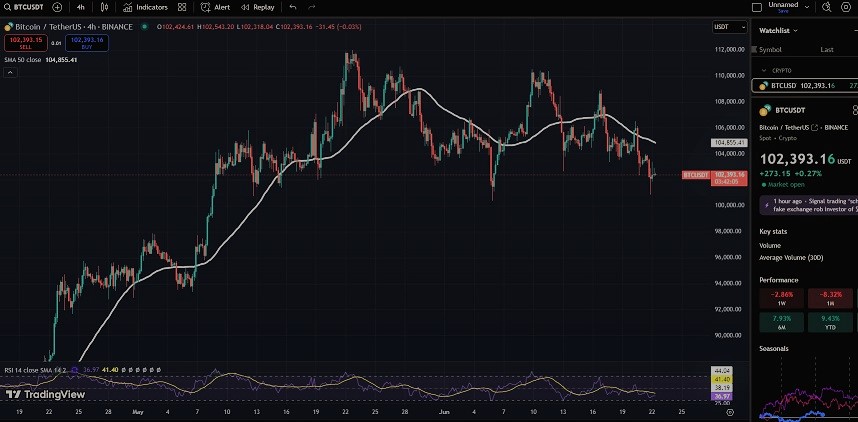Image resolution: width=858 pixels, height=422 pixels.
Task: Click the BTCUSDT heading in details panel
Action: [790, 111]
